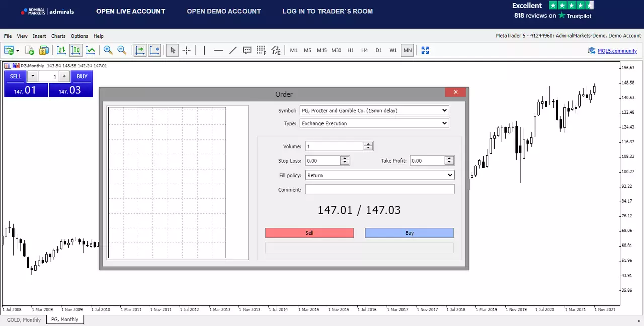This screenshot has height=326, width=644.
Task: Select the arrow cursor tool
Action: click(173, 50)
